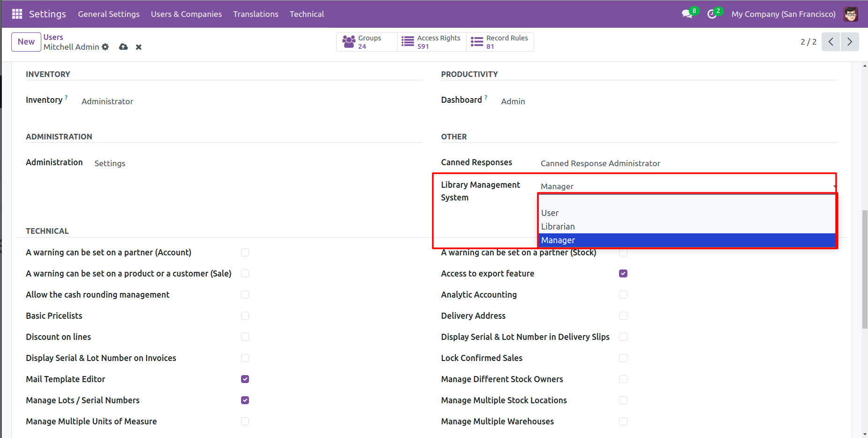
Task: Uncheck Access to export feature checkbox
Action: (x=623, y=274)
